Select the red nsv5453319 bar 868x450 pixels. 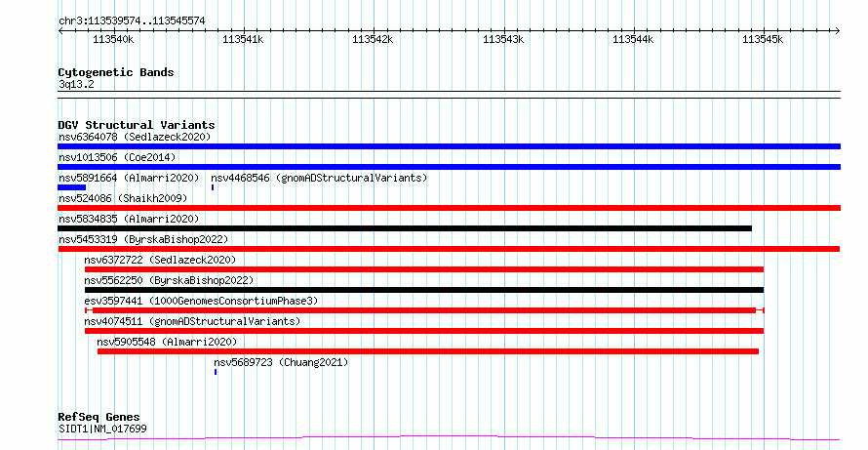tap(449, 249)
